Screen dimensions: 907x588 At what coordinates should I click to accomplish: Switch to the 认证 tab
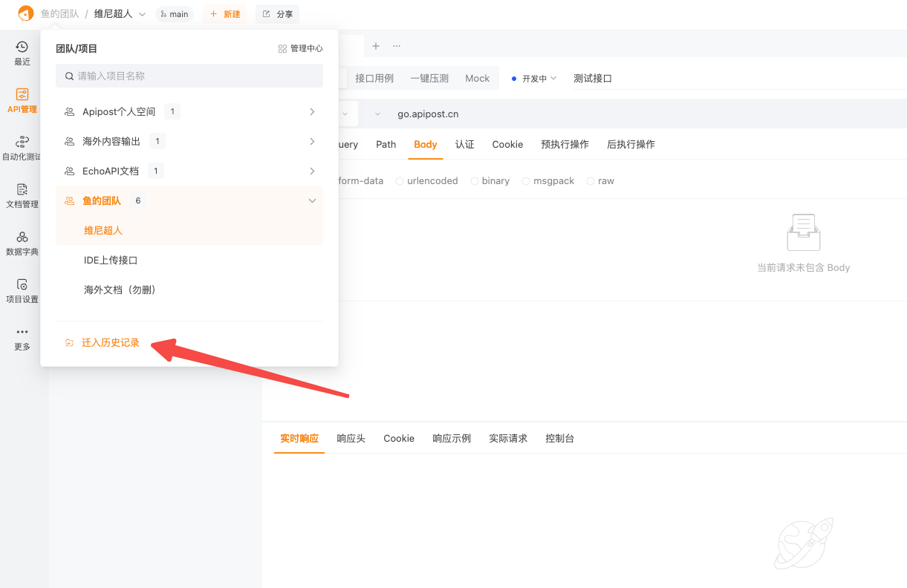(x=465, y=145)
